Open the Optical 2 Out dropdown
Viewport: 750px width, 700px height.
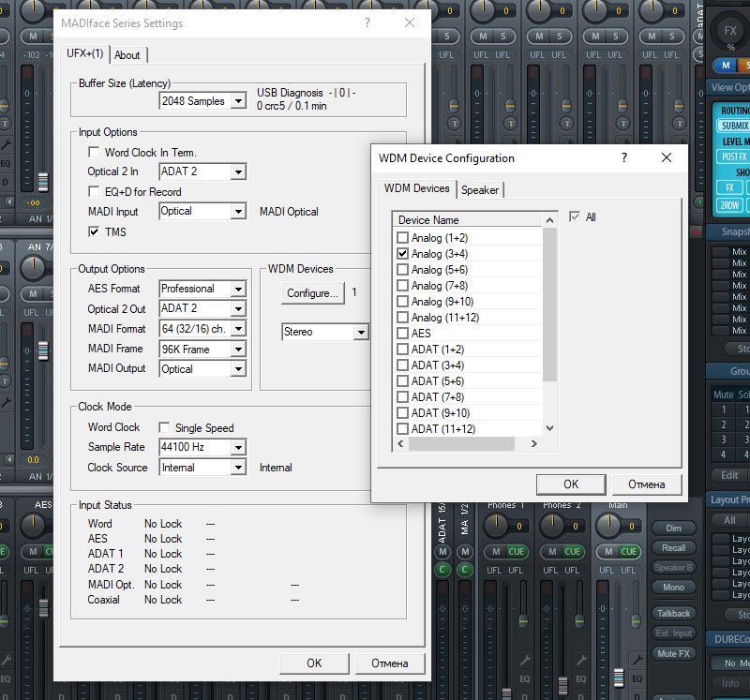pos(238,308)
